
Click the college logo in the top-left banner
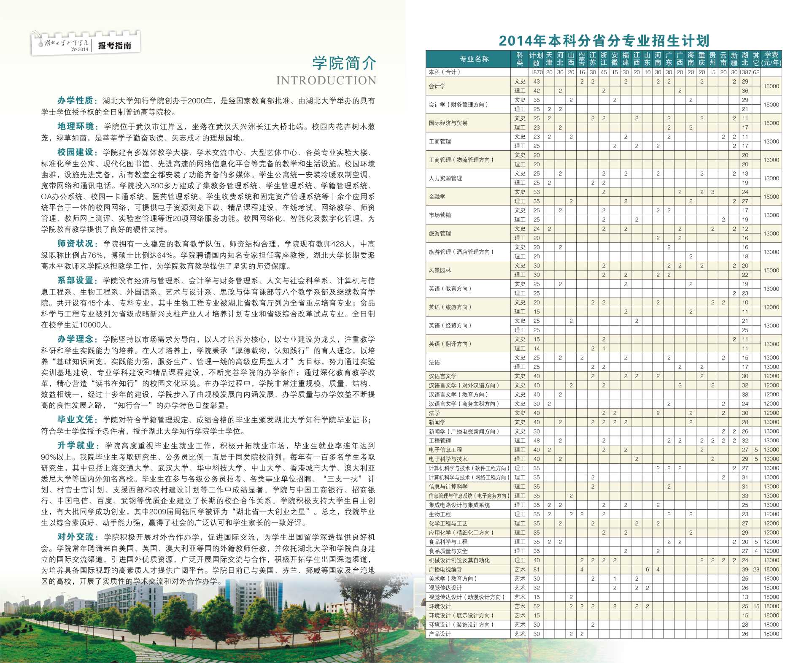click(64, 43)
